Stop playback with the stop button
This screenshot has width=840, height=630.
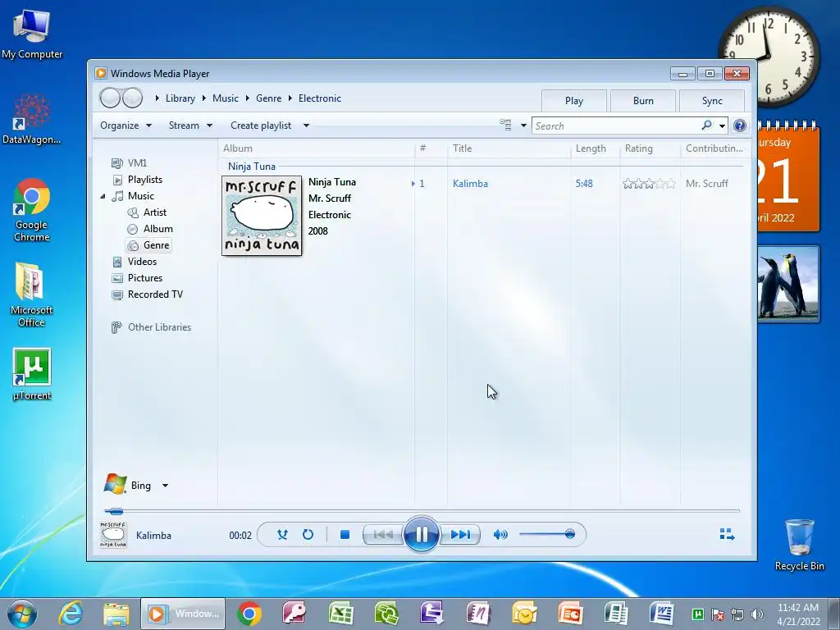coord(345,534)
